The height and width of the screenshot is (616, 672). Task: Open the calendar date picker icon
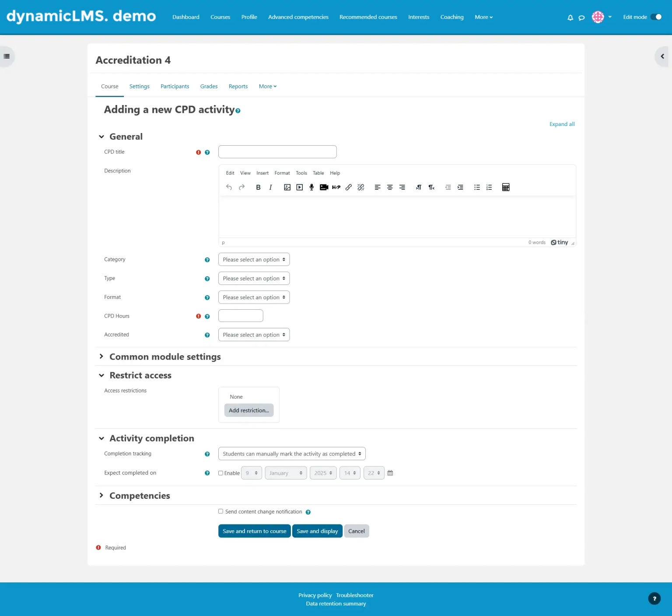click(390, 473)
